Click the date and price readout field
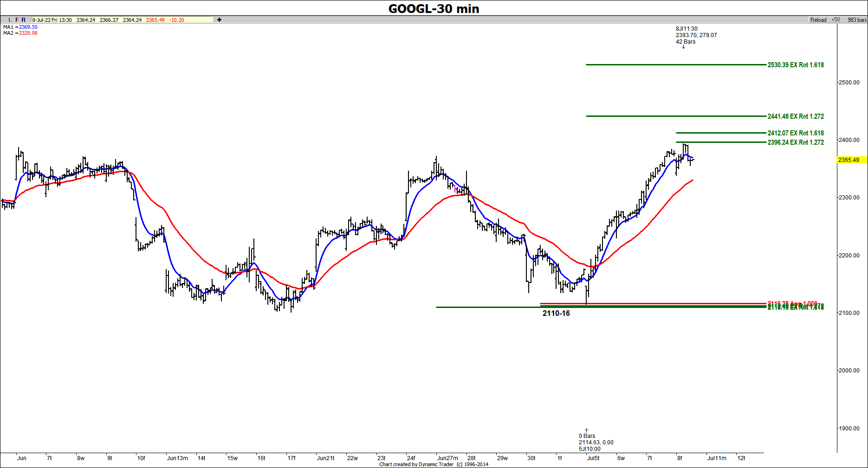 [x=122, y=20]
